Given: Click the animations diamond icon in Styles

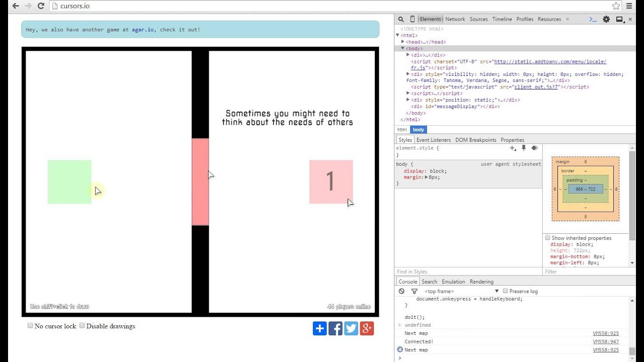Looking at the screenshot, I should click(534, 148).
